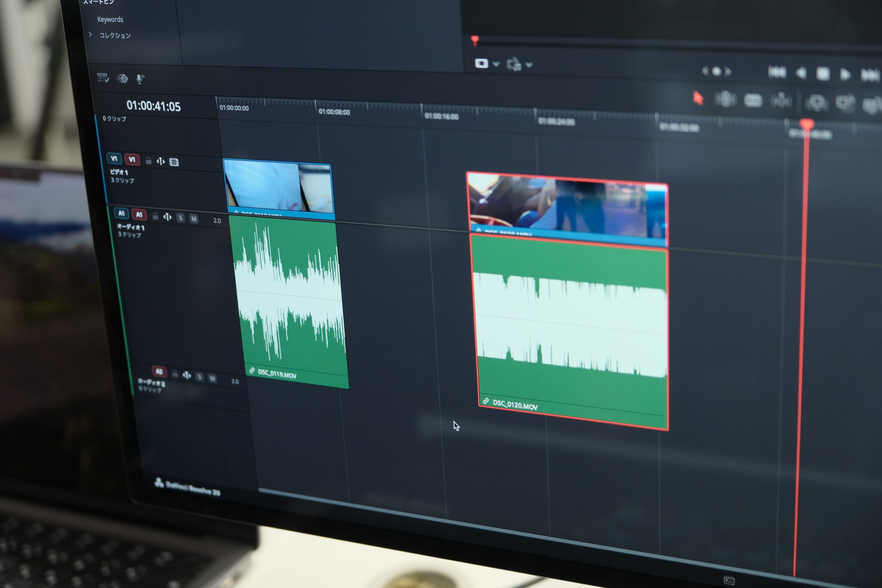The image size is (882, 588).
Task: Click the overwrite clip icon
Action: pyautogui.click(x=845, y=104)
